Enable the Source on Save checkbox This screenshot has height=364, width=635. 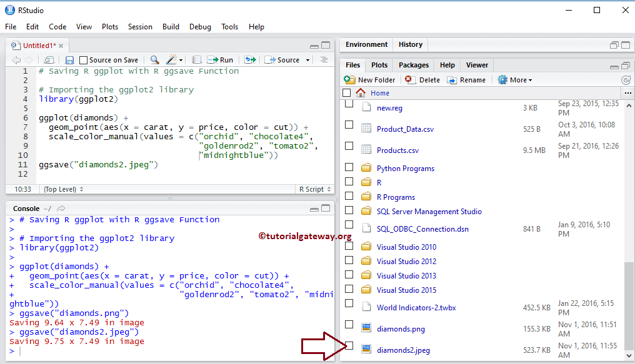[x=84, y=60]
